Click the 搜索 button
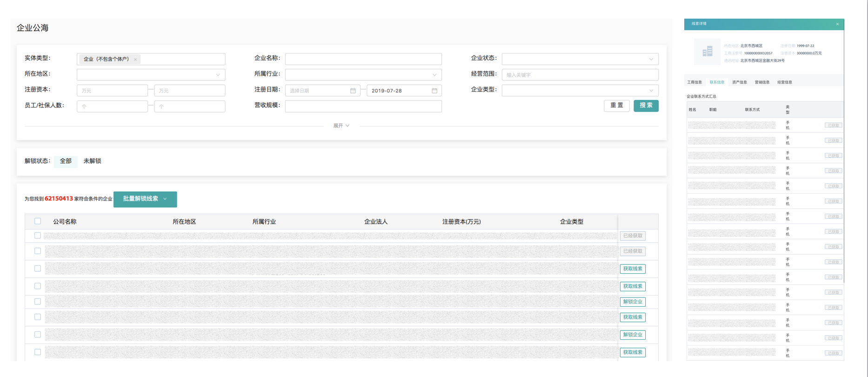868x377 pixels. point(646,106)
